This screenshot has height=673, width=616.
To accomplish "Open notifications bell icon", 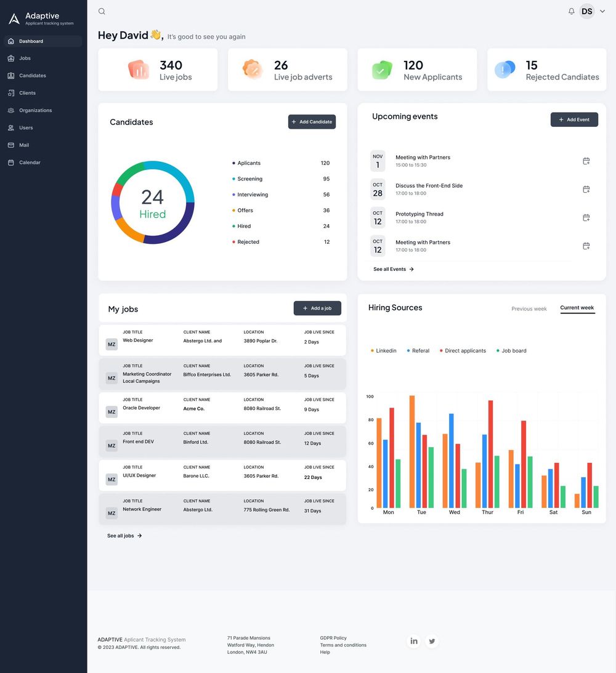I will coord(572,11).
